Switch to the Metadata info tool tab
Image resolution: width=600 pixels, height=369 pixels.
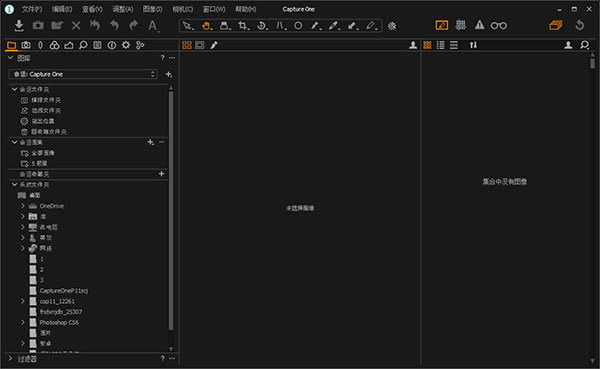point(112,45)
